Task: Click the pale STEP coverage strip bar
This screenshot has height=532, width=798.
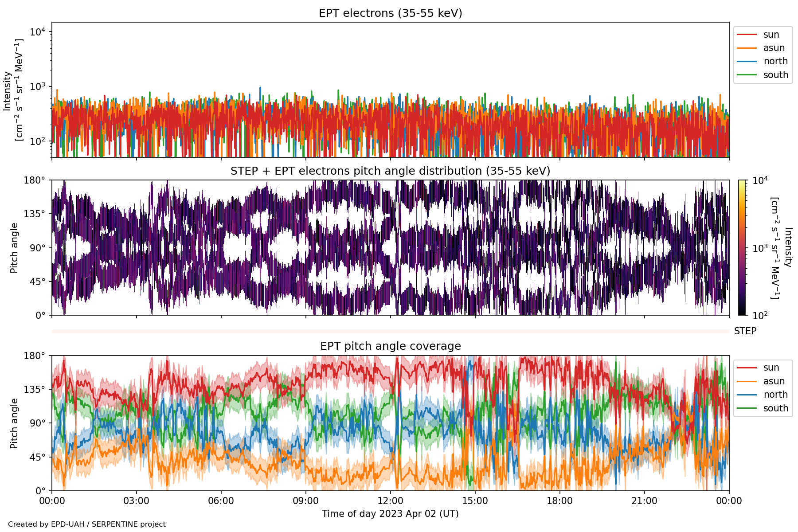Action: tap(391, 331)
